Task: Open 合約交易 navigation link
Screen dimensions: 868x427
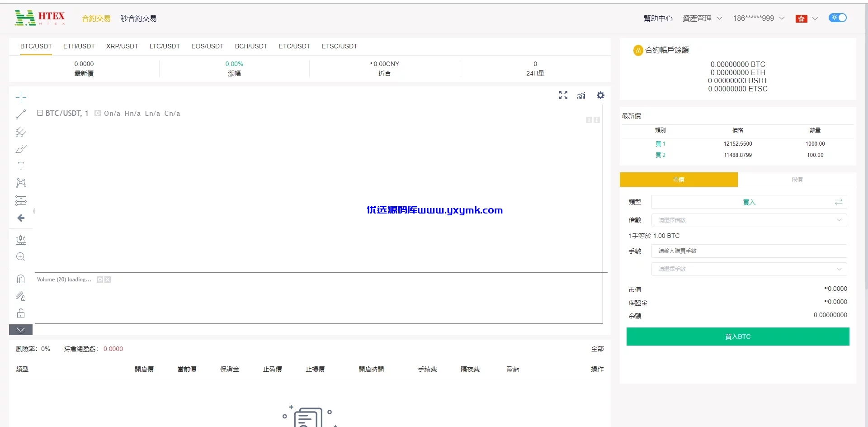Action: tap(96, 18)
